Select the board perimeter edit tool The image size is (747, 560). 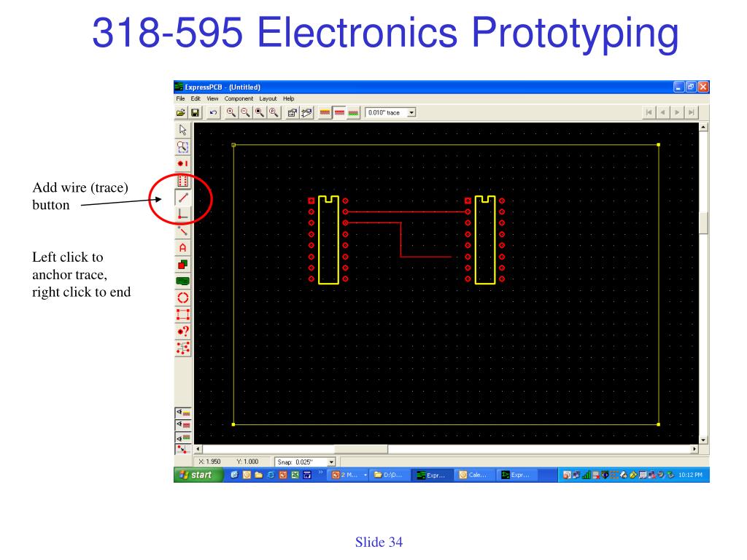tap(183, 315)
